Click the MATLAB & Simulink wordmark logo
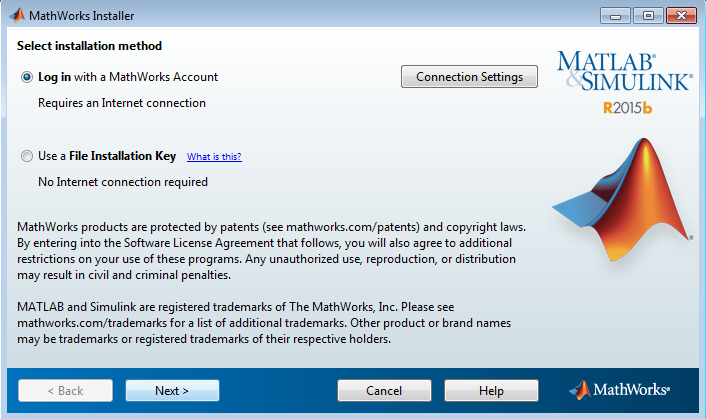706x419 pixels. [625, 72]
